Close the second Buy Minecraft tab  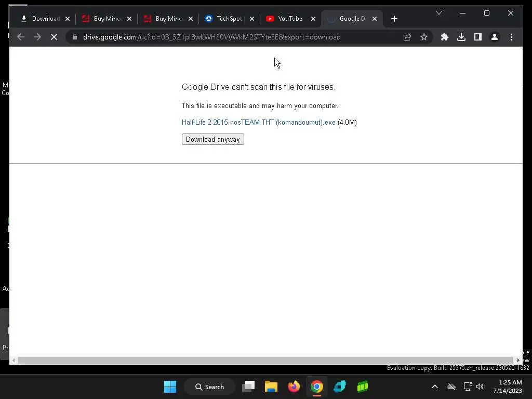coord(191,19)
